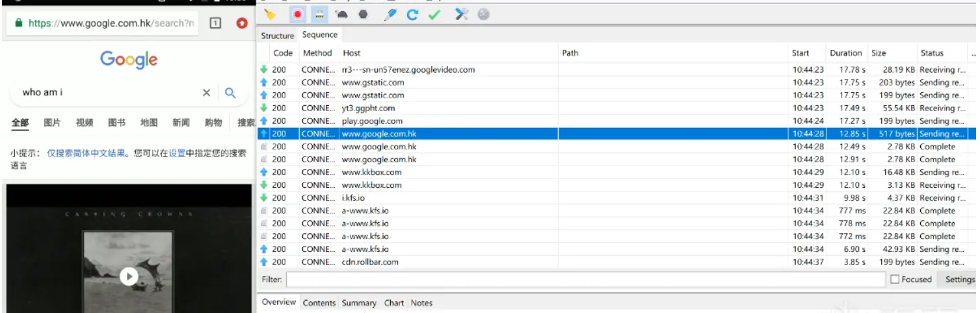Select the yt3.ggpht.com request row

click(617, 108)
